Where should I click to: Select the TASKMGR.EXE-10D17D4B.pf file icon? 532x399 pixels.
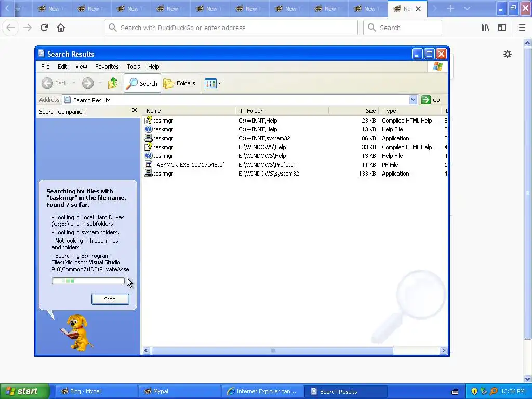pos(148,165)
